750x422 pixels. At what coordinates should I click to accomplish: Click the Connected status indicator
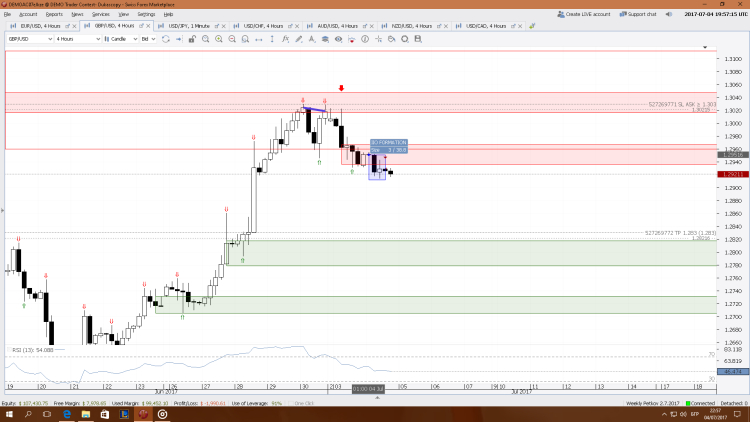(x=701, y=403)
